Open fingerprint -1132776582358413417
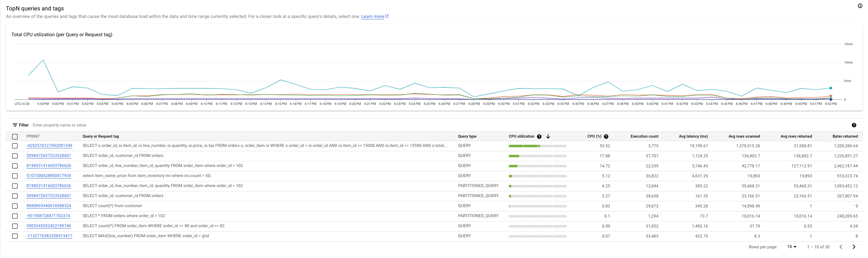 click(x=49, y=236)
